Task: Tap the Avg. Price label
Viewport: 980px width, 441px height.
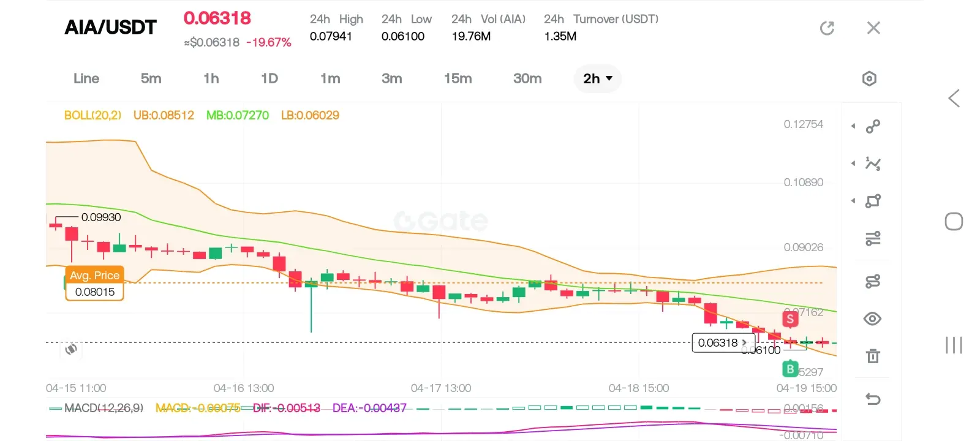Action: pyautogui.click(x=95, y=276)
